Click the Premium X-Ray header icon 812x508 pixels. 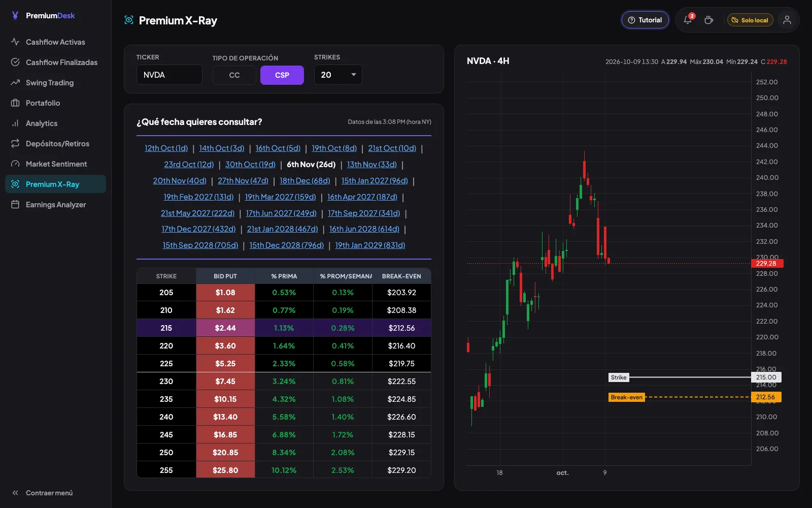coord(129,20)
